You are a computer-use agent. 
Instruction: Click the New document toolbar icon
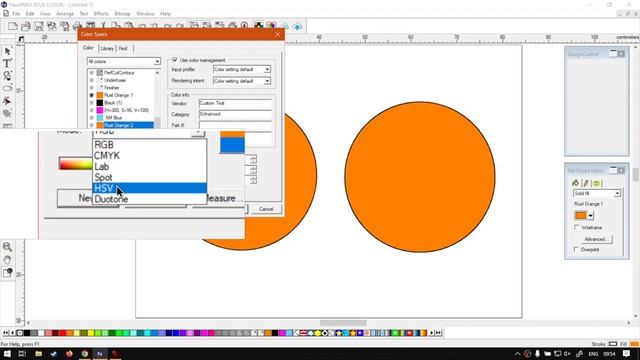tap(13, 27)
